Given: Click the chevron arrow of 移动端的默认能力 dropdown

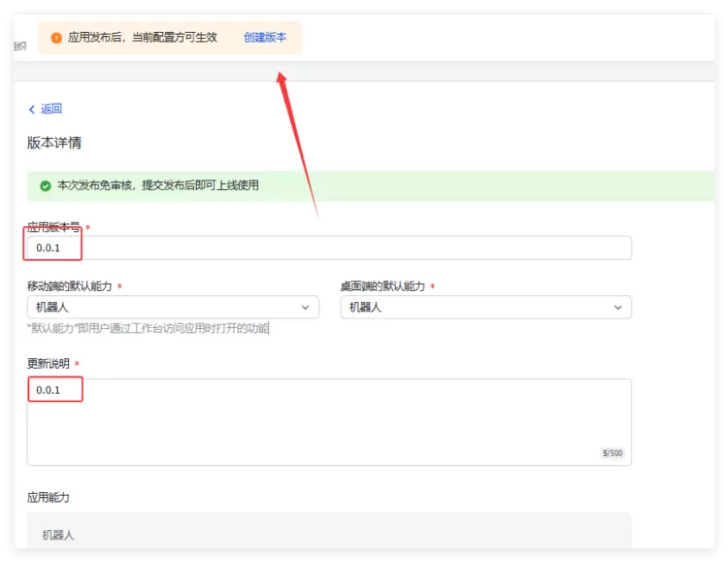Looking at the screenshot, I should click(306, 308).
